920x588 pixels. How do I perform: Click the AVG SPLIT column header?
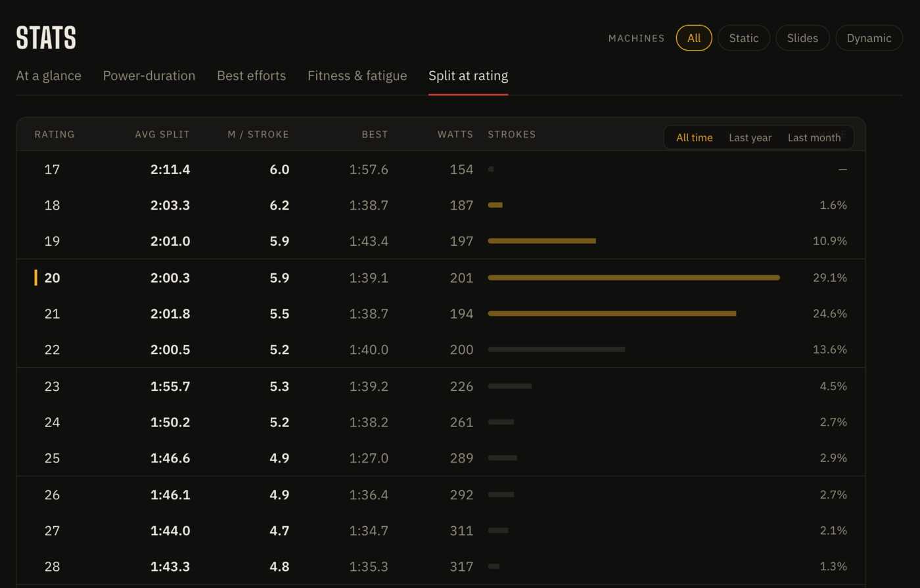tap(162, 134)
